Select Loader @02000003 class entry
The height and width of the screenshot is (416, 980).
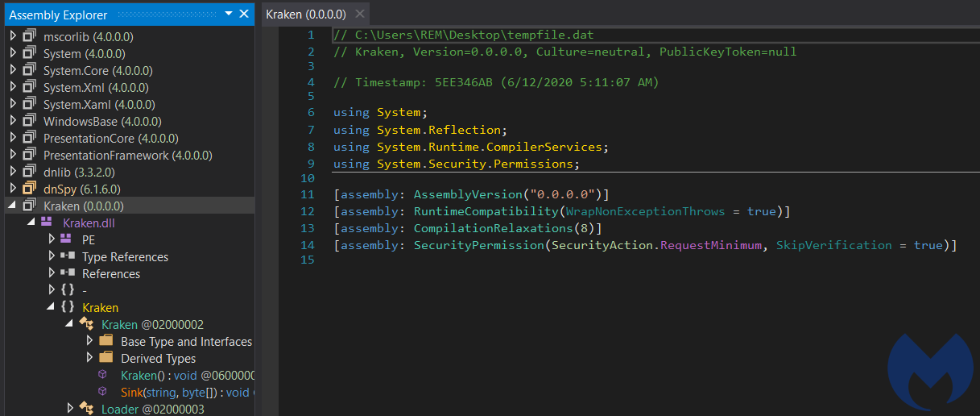point(152,409)
